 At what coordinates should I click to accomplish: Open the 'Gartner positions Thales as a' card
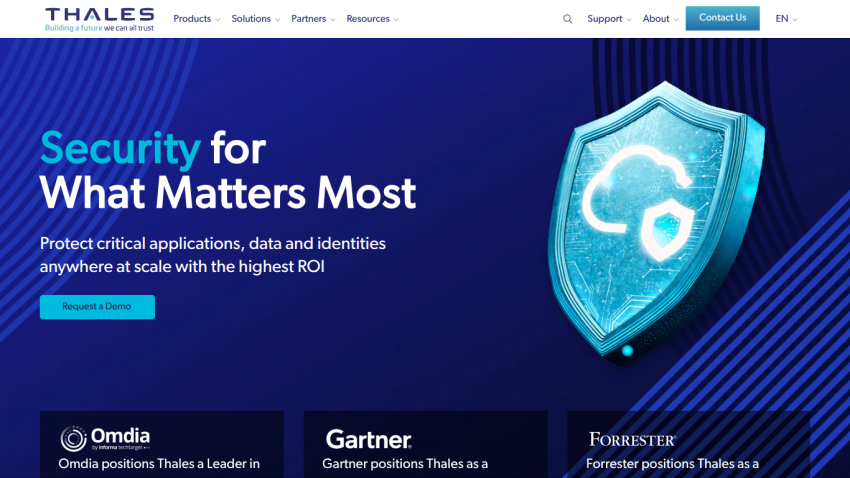[426, 444]
